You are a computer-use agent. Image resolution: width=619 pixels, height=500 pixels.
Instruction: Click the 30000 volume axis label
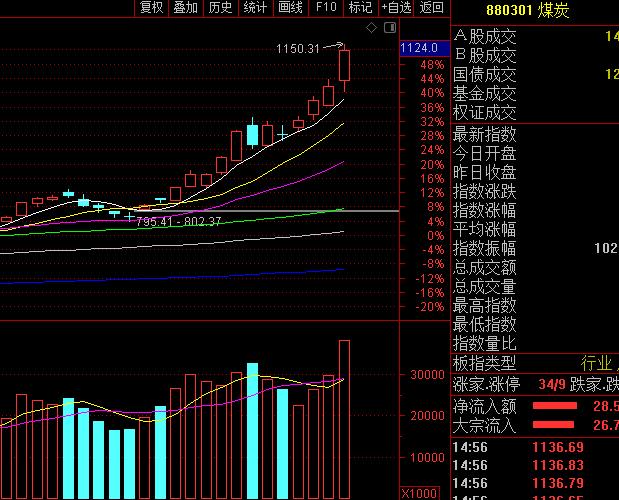point(428,375)
